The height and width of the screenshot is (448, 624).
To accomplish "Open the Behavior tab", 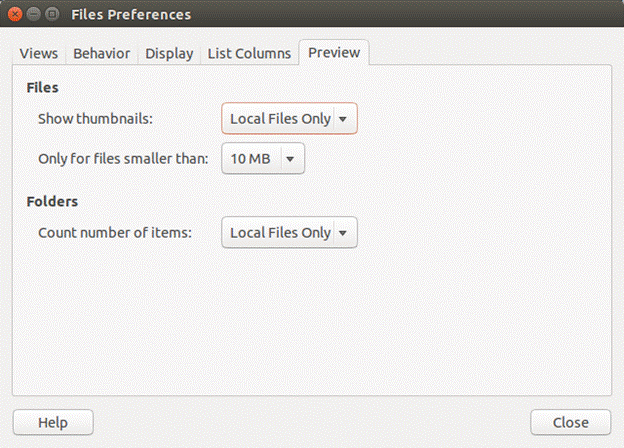I will (101, 53).
